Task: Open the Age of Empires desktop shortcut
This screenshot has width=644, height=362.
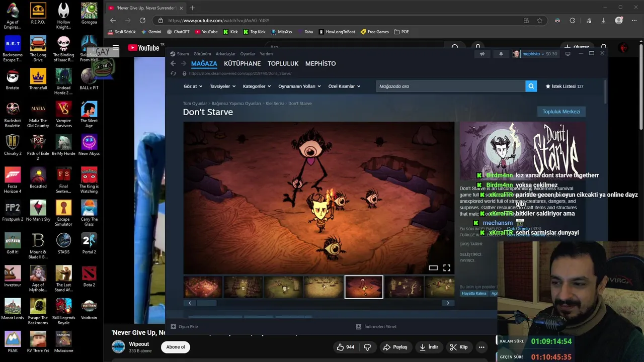Action: coord(13,15)
